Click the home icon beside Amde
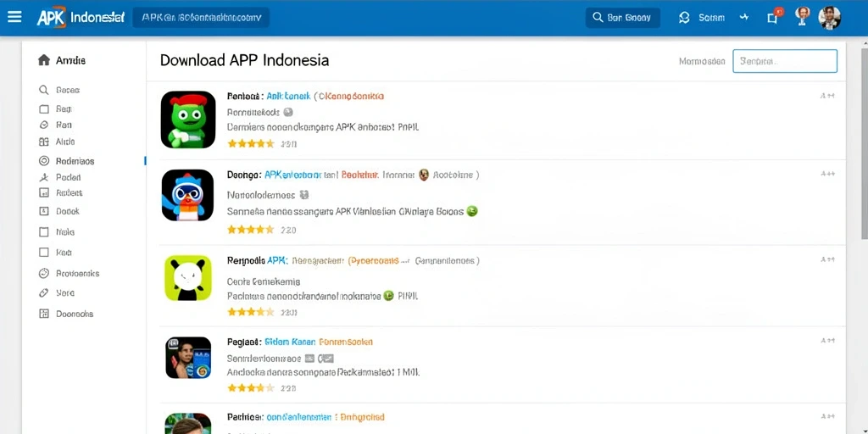 click(44, 60)
